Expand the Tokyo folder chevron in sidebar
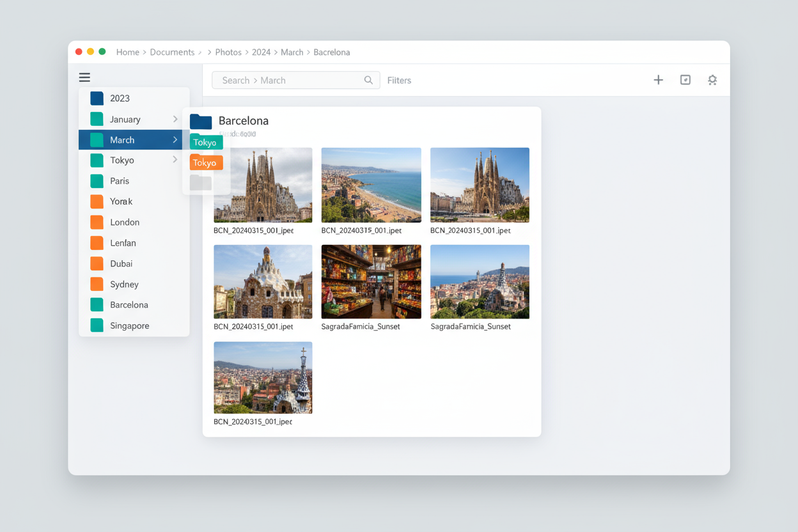Screen dimensions: 798x532 tap(175, 160)
